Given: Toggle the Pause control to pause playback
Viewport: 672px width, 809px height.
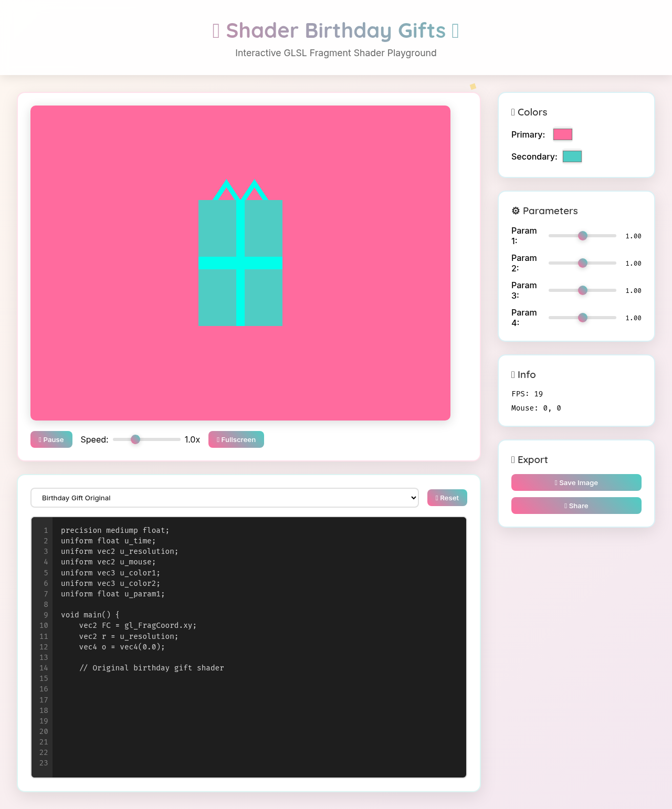Looking at the screenshot, I should (x=51, y=439).
